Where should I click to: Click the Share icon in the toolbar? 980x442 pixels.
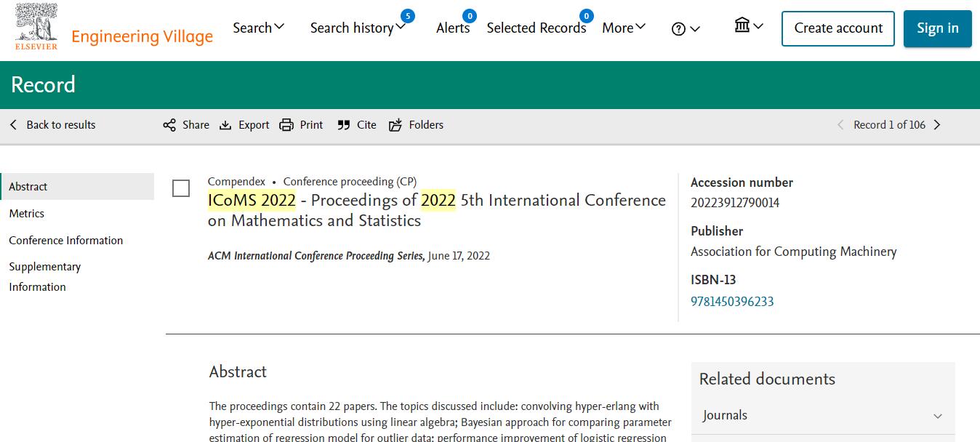pos(169,125)
